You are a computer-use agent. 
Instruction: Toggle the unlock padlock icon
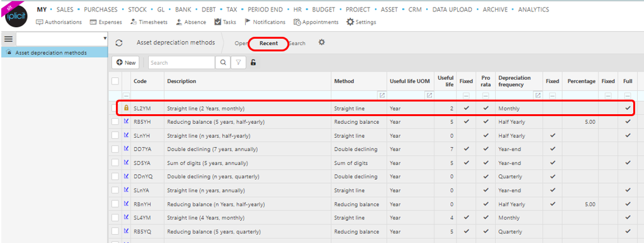pyautogui.click(x=253, y=63)
